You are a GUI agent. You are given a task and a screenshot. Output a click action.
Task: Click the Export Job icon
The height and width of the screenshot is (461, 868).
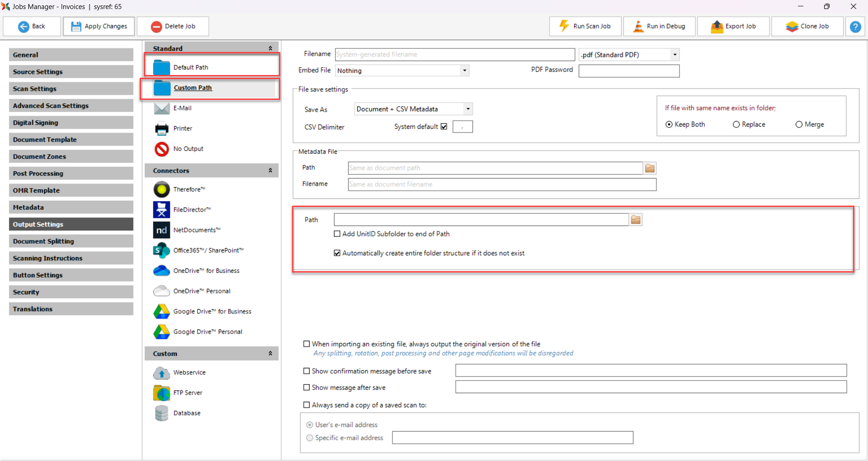(717, 27)
